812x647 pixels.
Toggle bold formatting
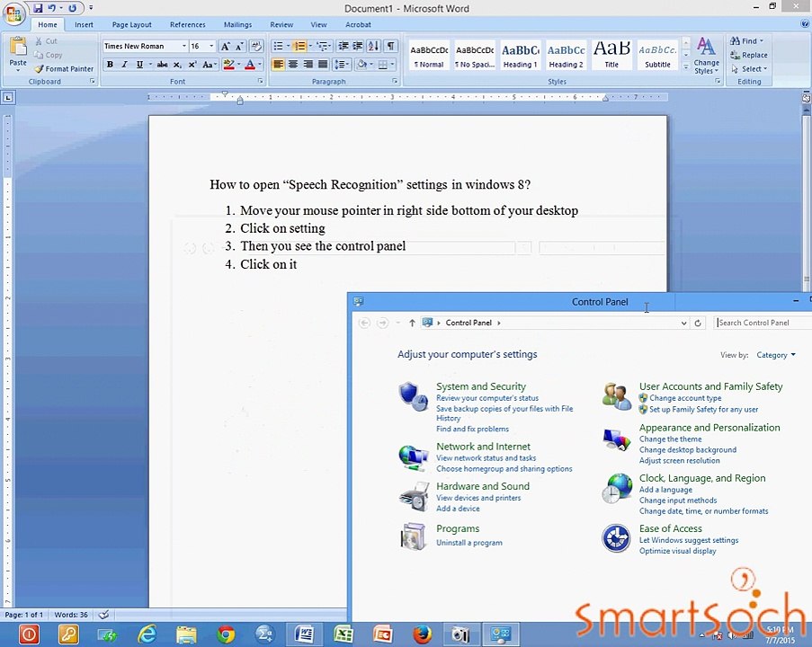(110, 65)
